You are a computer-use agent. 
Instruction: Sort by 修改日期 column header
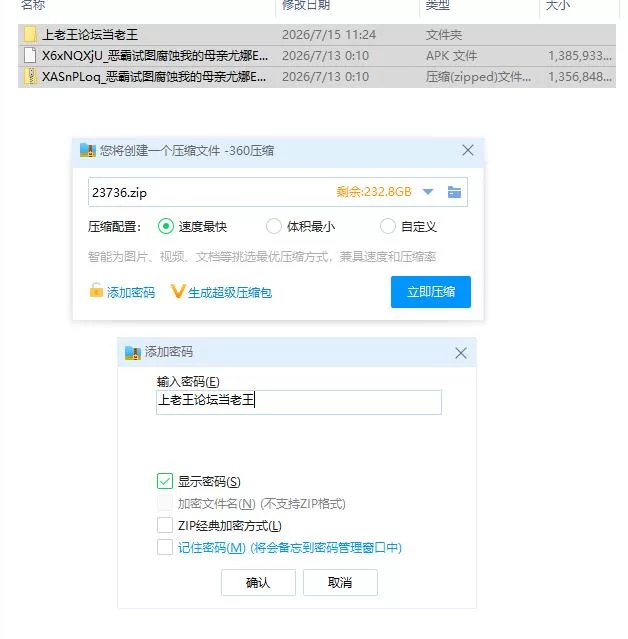click(x=306, y=5)
